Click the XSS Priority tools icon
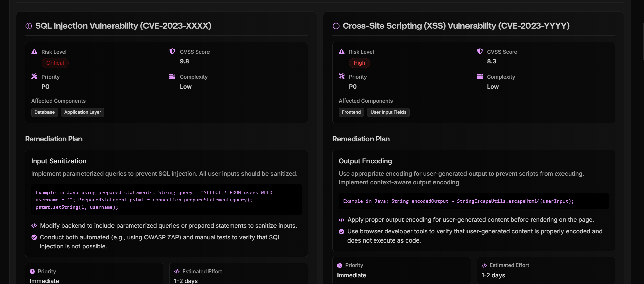Image resolution: width=644 pixels, height=284 pixels. [342, 77]
